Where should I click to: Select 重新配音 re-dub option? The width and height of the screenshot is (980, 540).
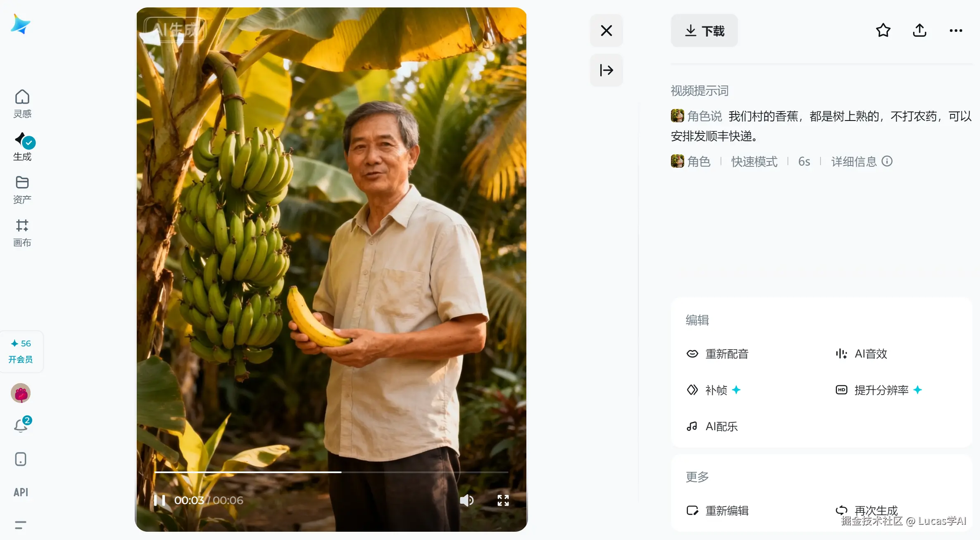click(717, 354)
